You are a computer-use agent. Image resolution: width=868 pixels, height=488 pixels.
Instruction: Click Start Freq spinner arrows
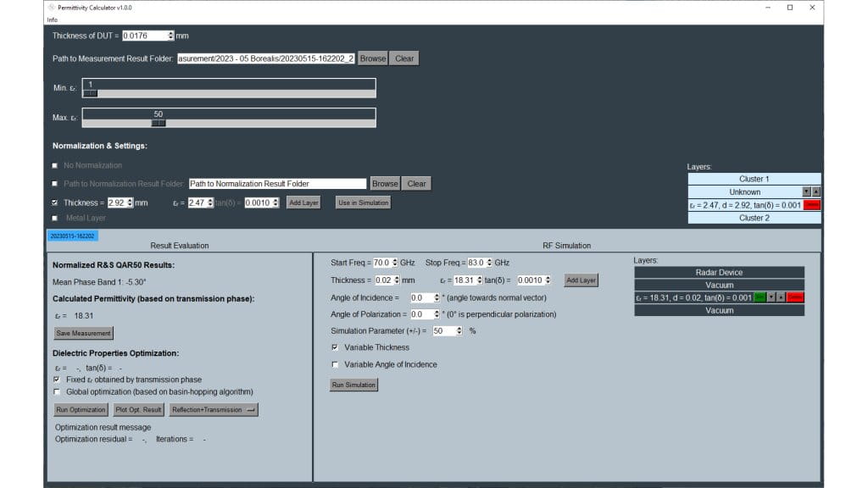pyautogui.click(x=395, y=263)
